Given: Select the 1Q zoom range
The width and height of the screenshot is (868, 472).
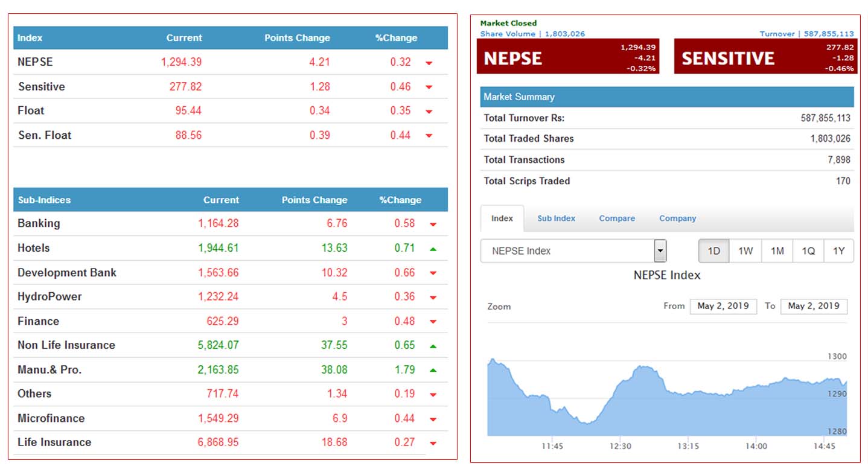Looking at the screenshot, I should coord(808,251).
